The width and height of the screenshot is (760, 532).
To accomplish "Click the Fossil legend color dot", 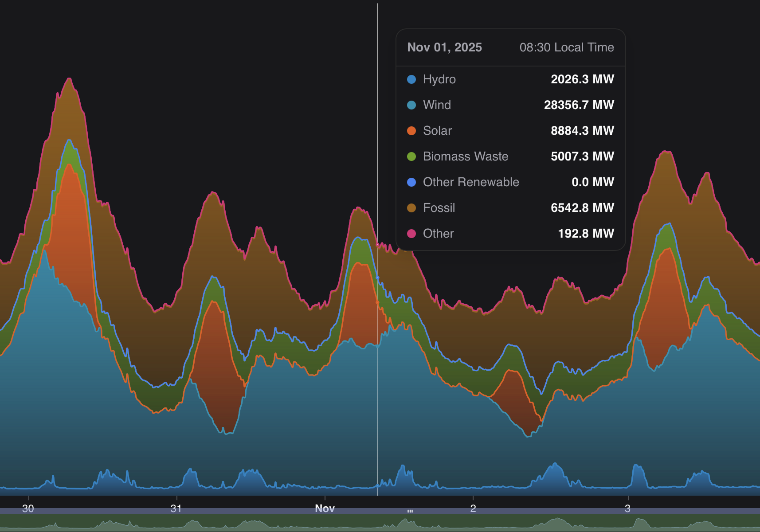I will (x=411, y=208).
